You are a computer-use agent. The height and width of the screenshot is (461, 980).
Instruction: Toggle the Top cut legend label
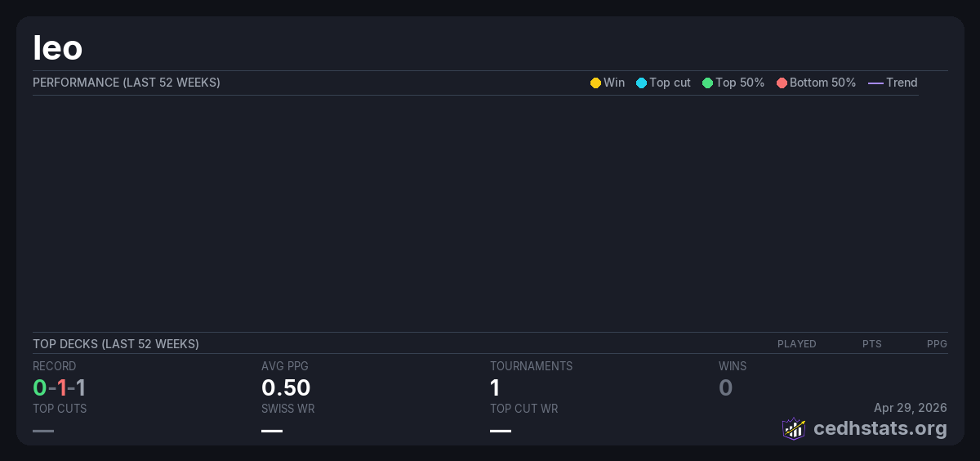pyautogui.click(x=670, y=83)
